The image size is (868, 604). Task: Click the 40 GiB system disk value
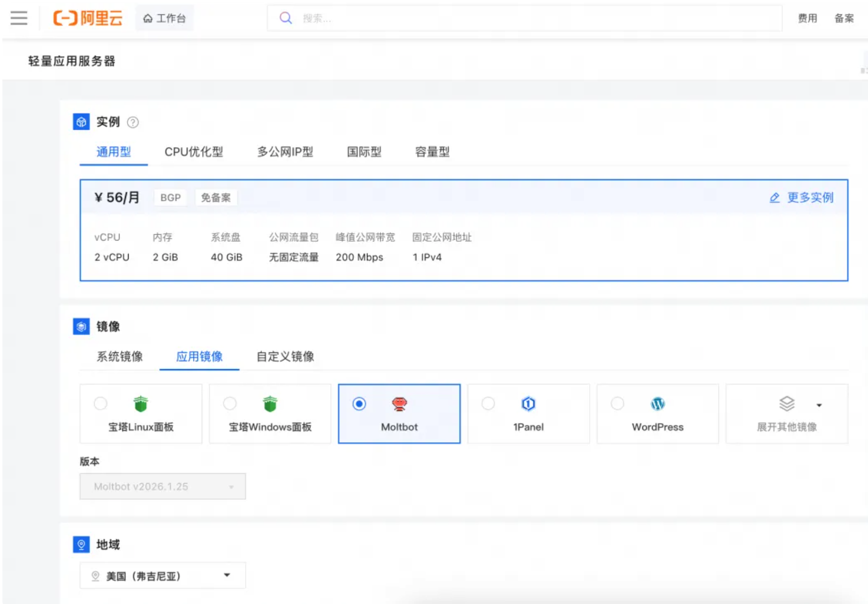pyautogui.click(x=226, y=257)
